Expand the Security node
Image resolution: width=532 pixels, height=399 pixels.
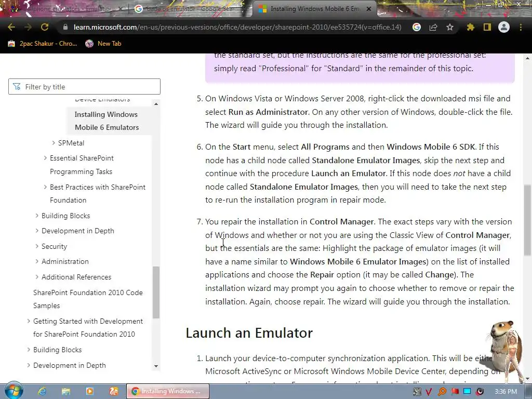click(x=37, y=246)
